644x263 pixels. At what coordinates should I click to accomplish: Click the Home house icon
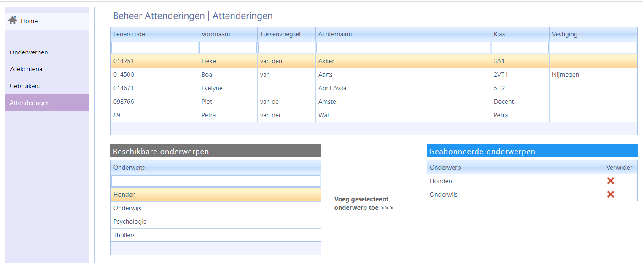pos(13,20)
